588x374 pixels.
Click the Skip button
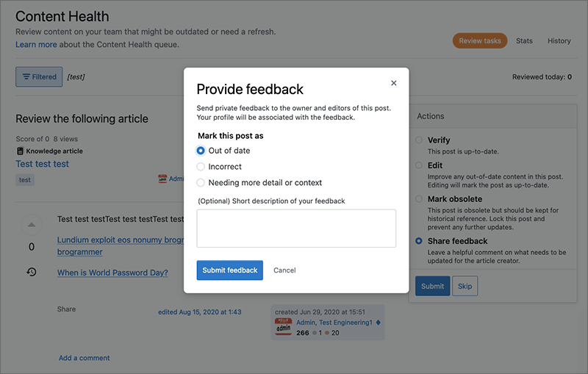(465, 287)
